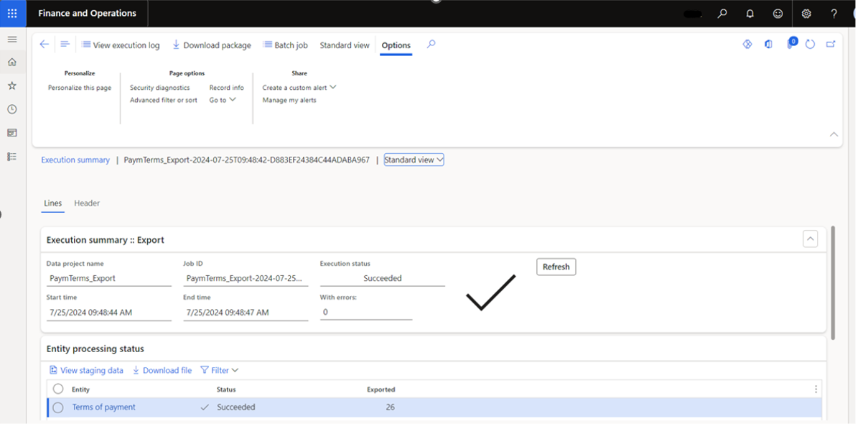Open the app launcher waffle icon
Image resolution: width=868 pixels, height=424 pixels.
pos(12,13)
